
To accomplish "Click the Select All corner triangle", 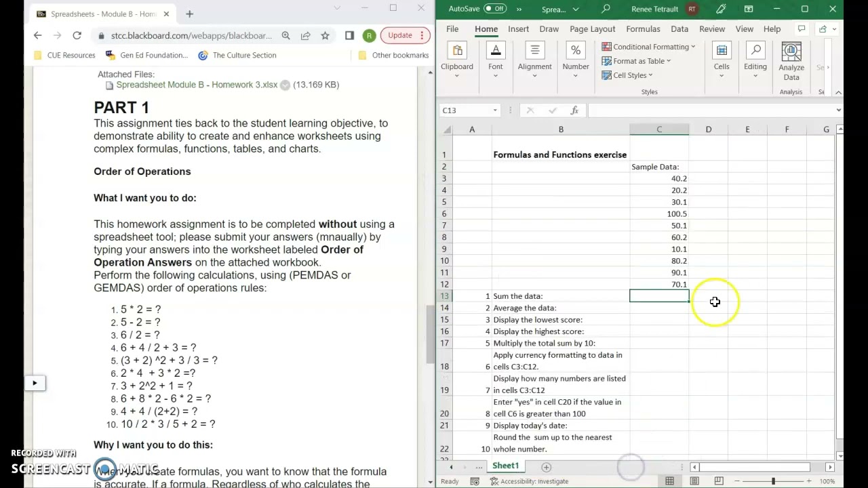I will (447, 129).
